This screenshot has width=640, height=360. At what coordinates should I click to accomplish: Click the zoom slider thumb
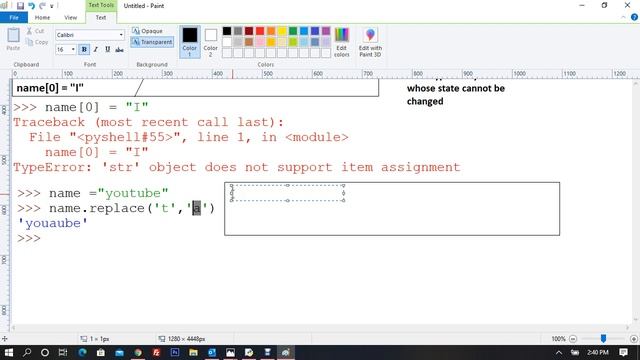[x=603, y=338]
